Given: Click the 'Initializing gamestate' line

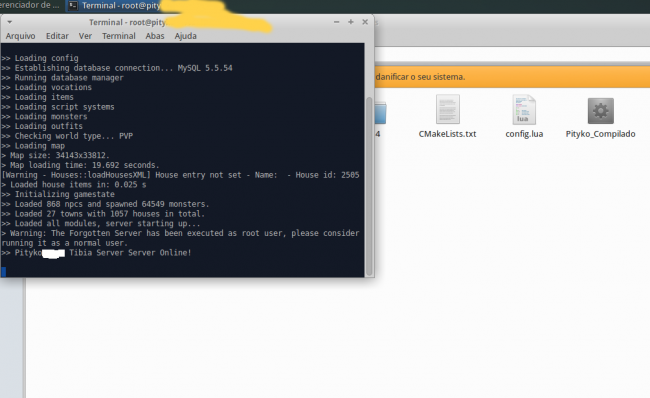Looking at the screenshot, I should 58,194.
